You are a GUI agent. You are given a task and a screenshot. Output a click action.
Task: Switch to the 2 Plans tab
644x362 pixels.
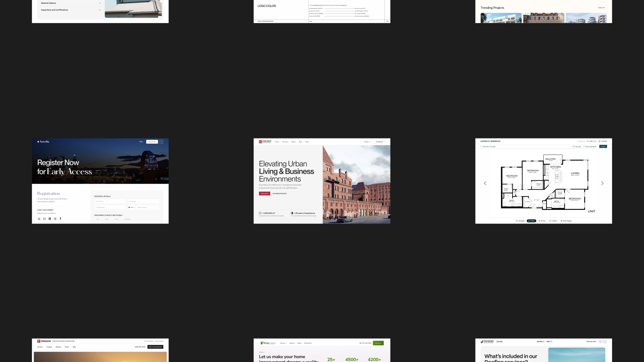pyautogui.click(x=532, y=221)
